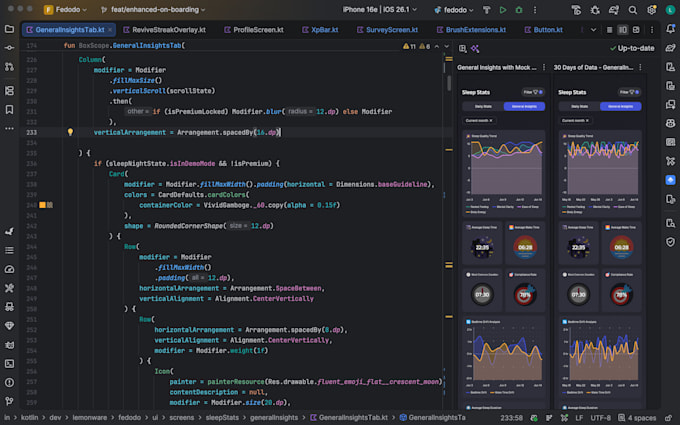The image size is (680, 425).
Task: Run the fedodo configuration
Action: click(x=503, y=10)
